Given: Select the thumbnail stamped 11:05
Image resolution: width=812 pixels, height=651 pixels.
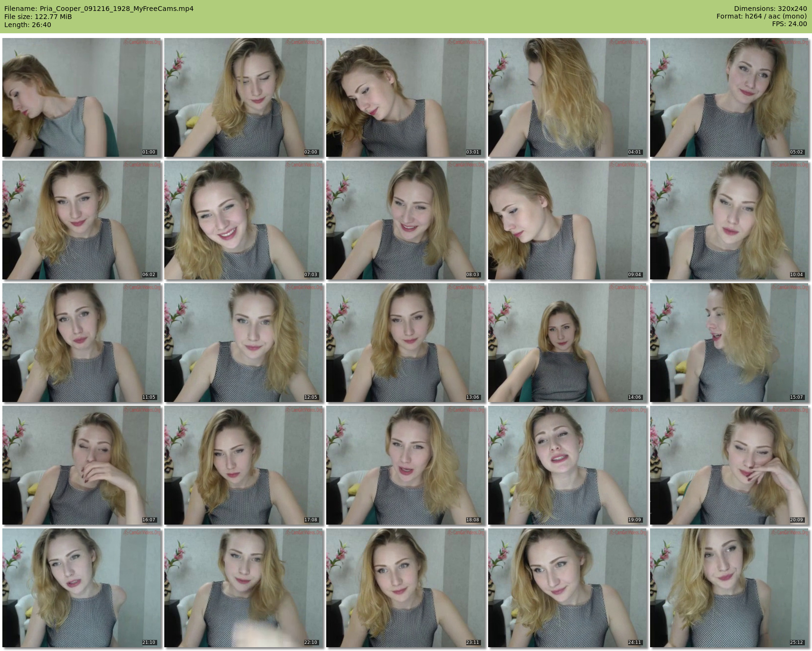Looking at the screenshot, I should tap(82, 343).
